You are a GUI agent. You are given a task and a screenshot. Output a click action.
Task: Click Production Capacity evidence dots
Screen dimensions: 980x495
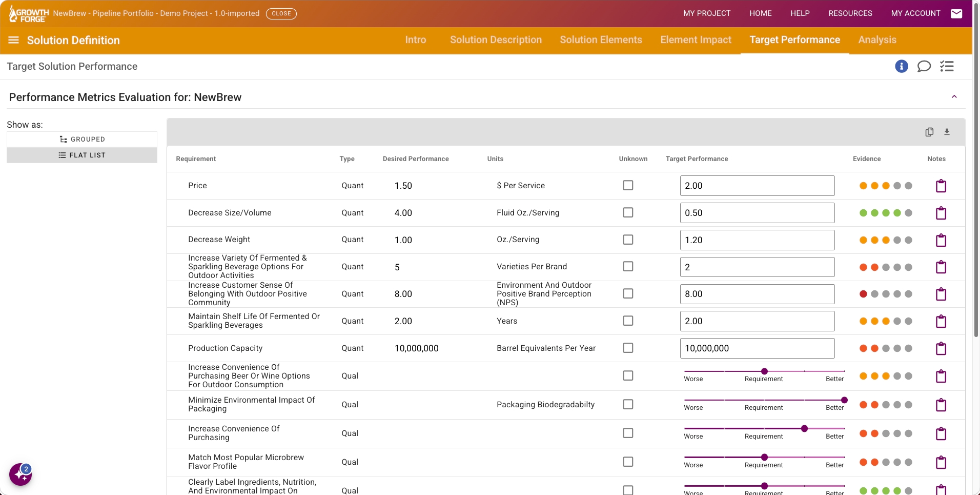tap(886, 348)
